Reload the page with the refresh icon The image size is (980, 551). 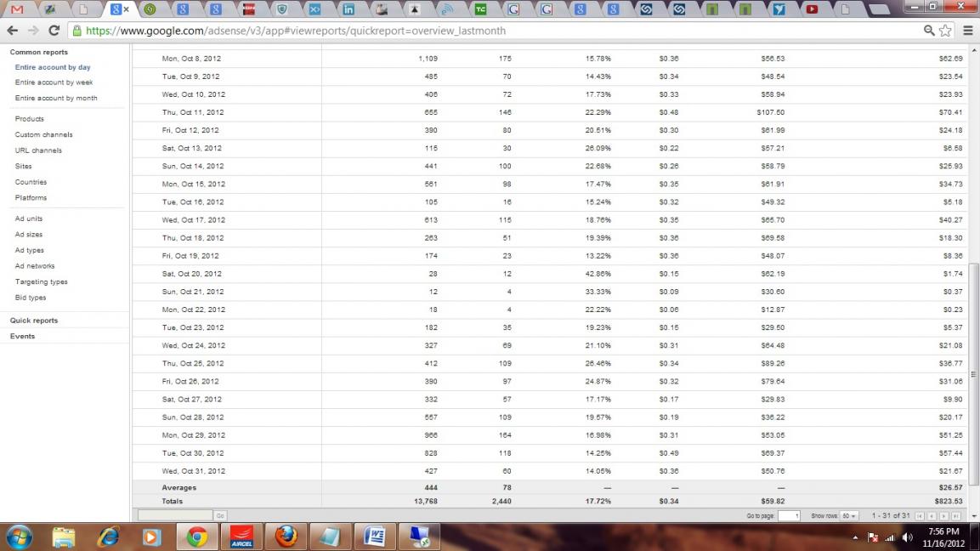[x=54, y=30]
